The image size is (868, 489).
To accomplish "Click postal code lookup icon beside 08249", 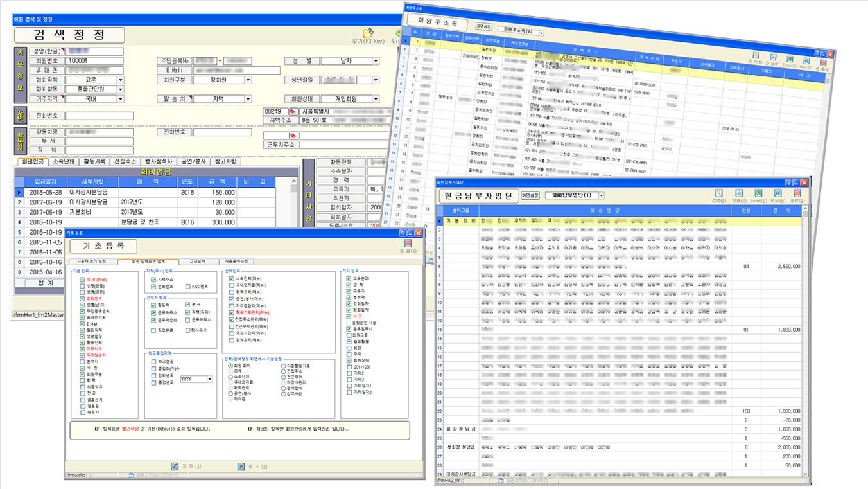I will pos(293,112).
